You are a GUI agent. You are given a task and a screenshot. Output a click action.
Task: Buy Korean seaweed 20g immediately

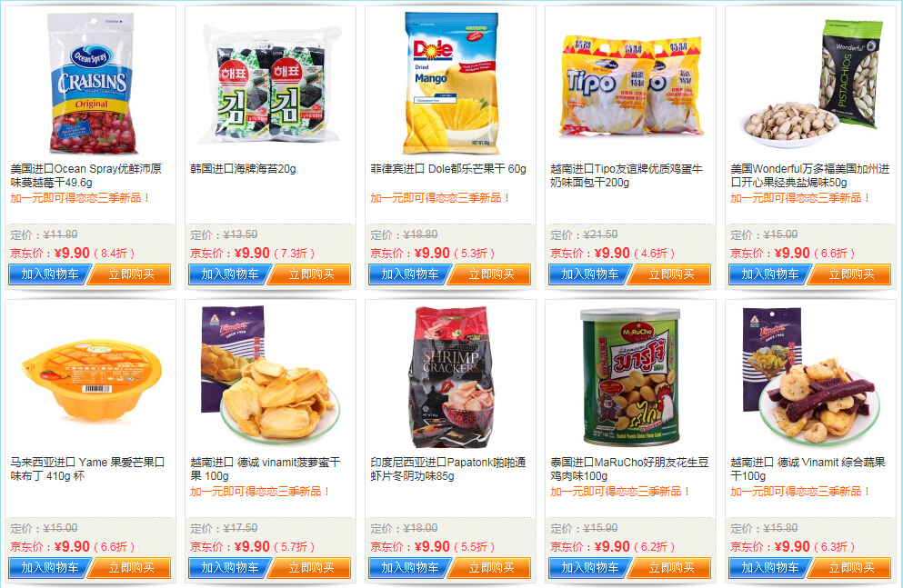(310, 274)
